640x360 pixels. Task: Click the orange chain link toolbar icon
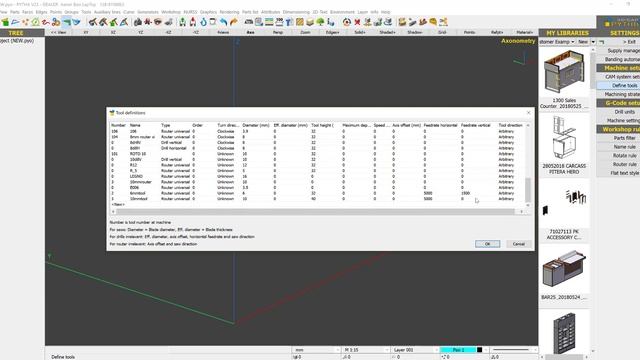point(56,22)
